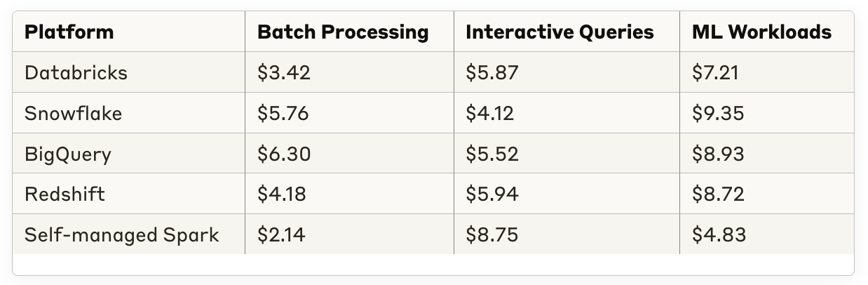This screenshot has width=868, height=285.
Task: Click the Self-managed Spark cell
Action: [x=121, y=235]
